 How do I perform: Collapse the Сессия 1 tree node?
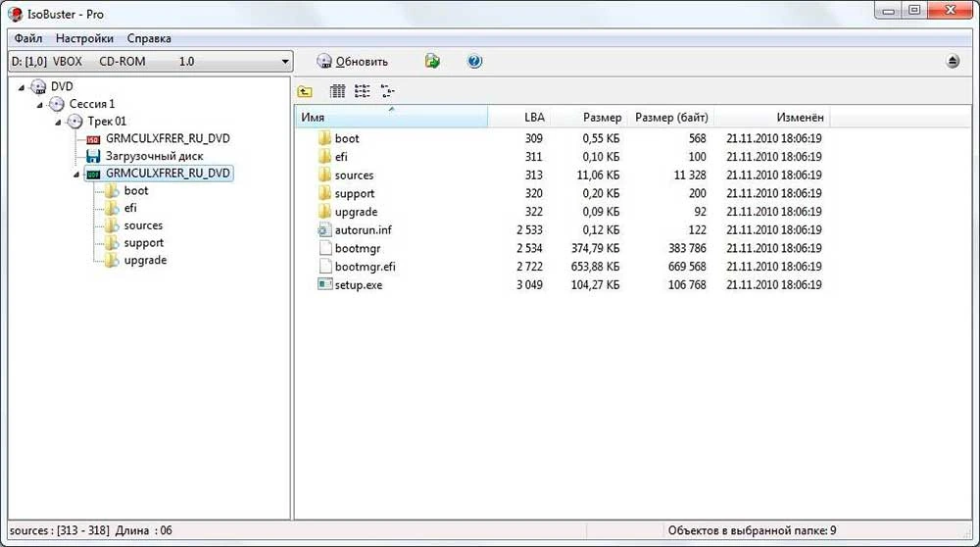pyautogui.click(x=40, y=105)
